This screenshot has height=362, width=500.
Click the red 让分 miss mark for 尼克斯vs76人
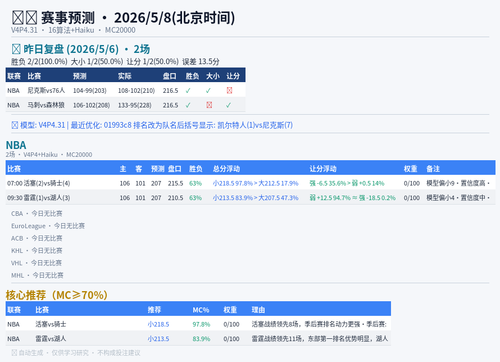[x=229, y=91]
